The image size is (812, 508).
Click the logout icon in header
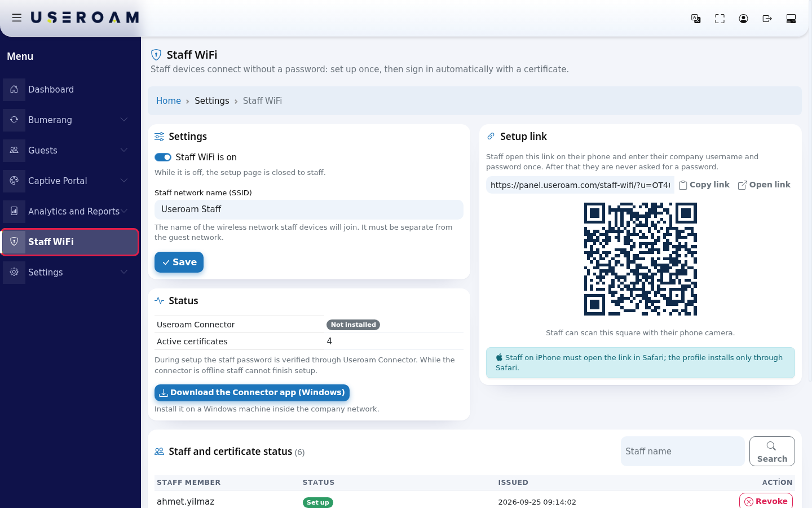point(767,19)
